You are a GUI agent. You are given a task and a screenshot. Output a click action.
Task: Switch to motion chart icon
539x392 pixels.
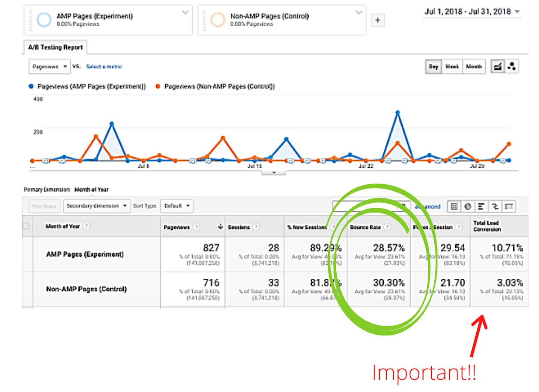pos(512,67)
